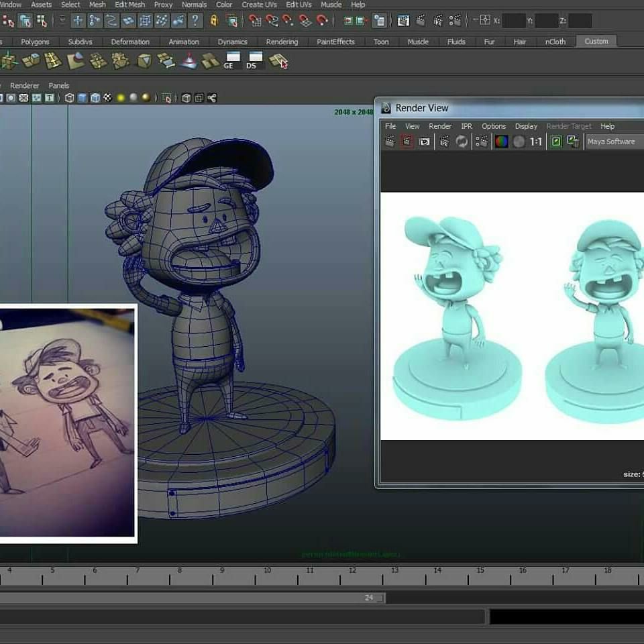Enable snap to view planes magnet
Image resolution: width=644 pixels, height=644 pixels.
point(305,21)
